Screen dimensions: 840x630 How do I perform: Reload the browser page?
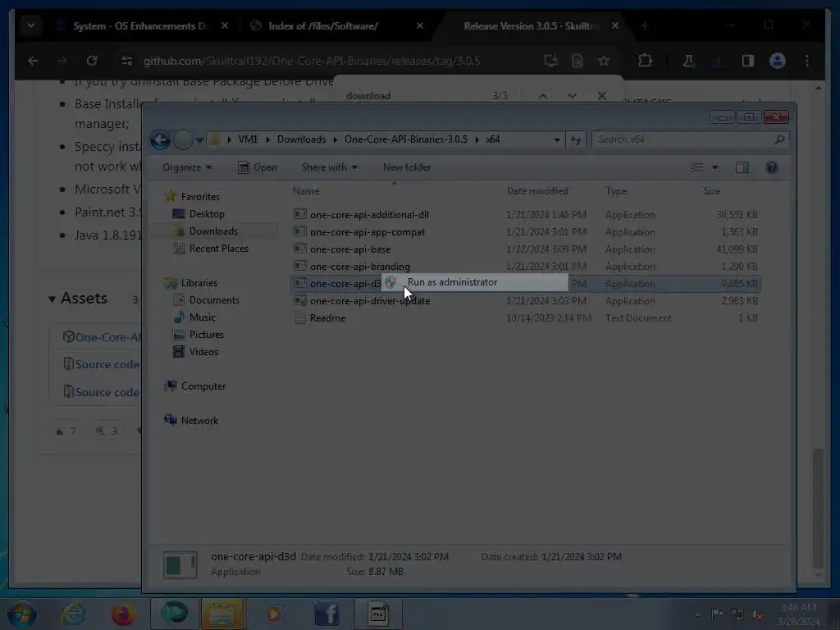(92, 61)
